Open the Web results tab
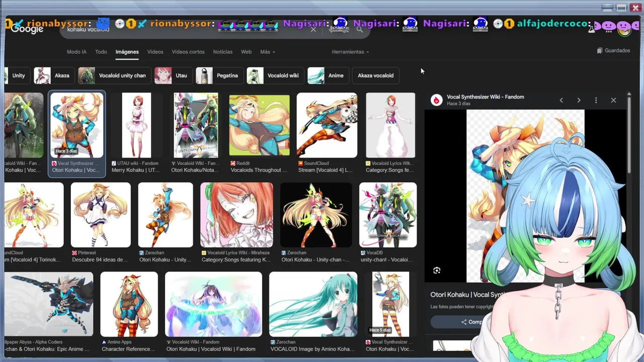Screen dimensions: 644x362 click(246, 52)
